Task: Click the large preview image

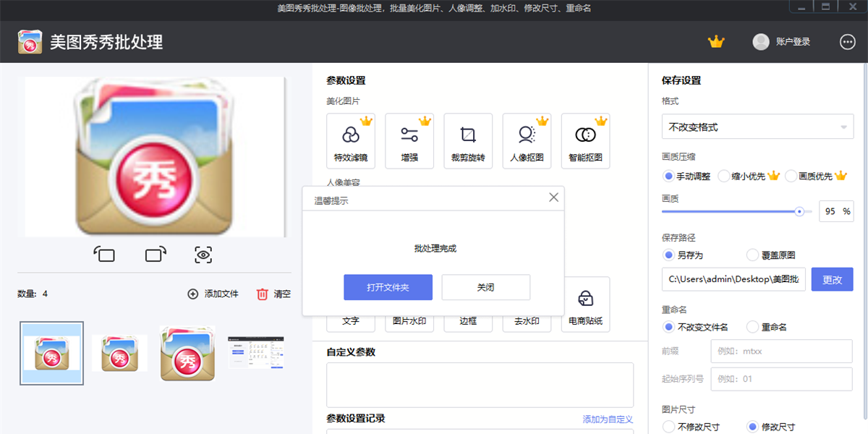Action: [155, 156]
